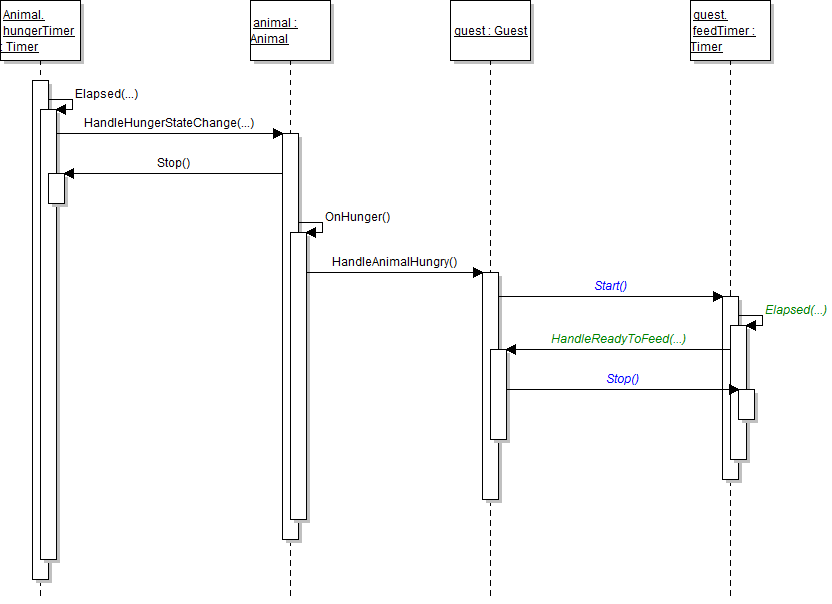Click the animal : Animal lifeline header
The height and width of the screenshot is (604, 832).
pos(290,31)
